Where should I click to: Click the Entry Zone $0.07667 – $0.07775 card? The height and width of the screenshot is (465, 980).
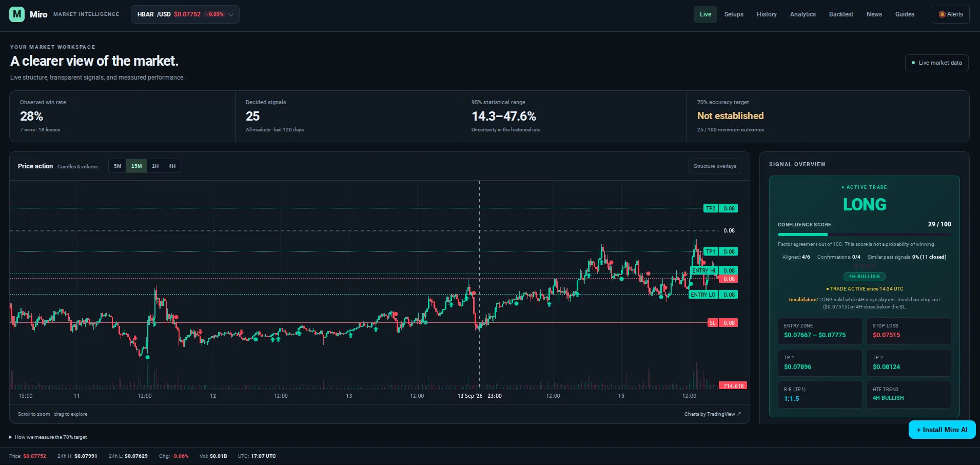(x=820, y=331)
